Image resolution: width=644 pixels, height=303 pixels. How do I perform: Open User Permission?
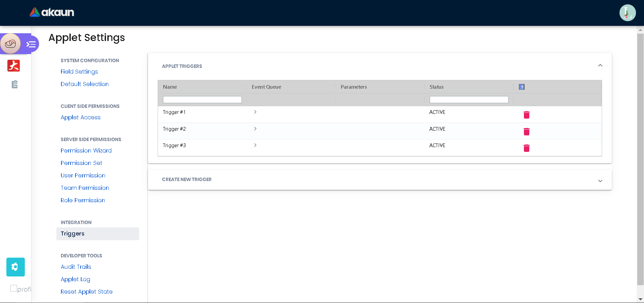point(83,175)
